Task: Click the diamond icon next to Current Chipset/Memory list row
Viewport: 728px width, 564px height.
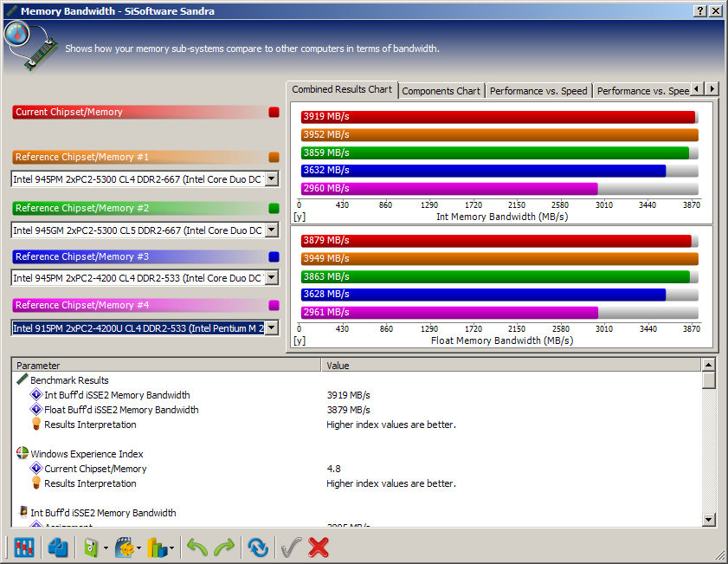Action: pos(35,469)
